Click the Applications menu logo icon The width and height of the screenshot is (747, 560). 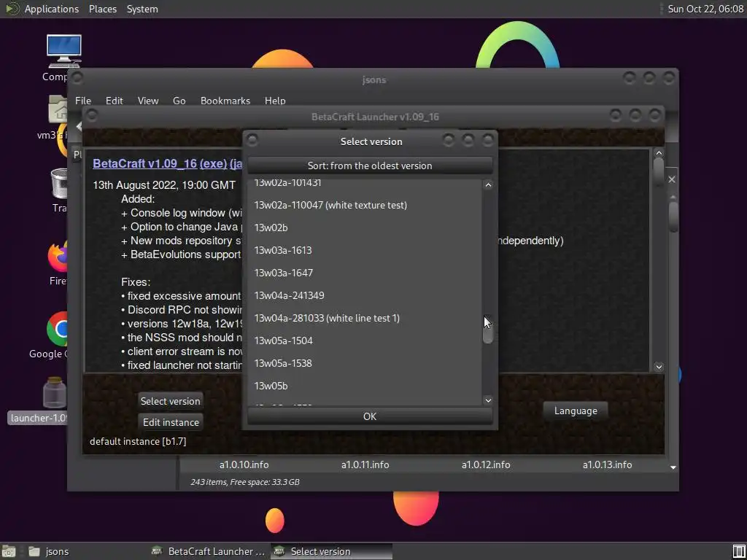coord(12,9)
